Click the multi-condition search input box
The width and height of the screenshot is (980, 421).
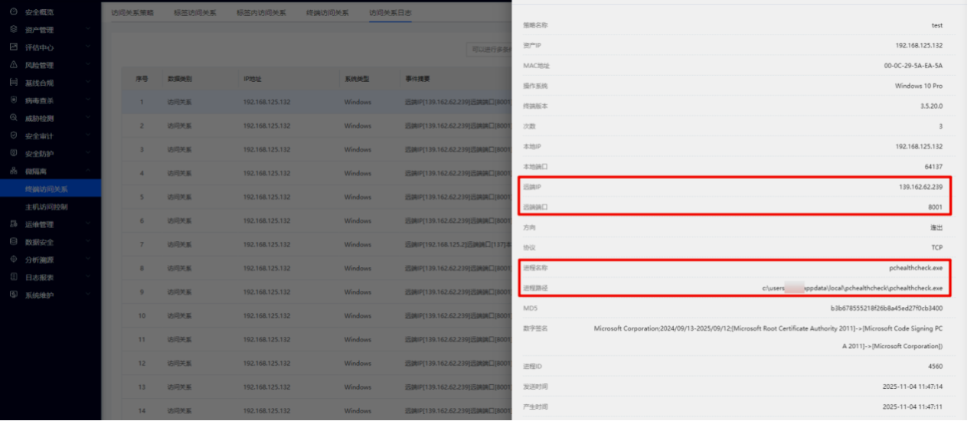tap(489, 50)
